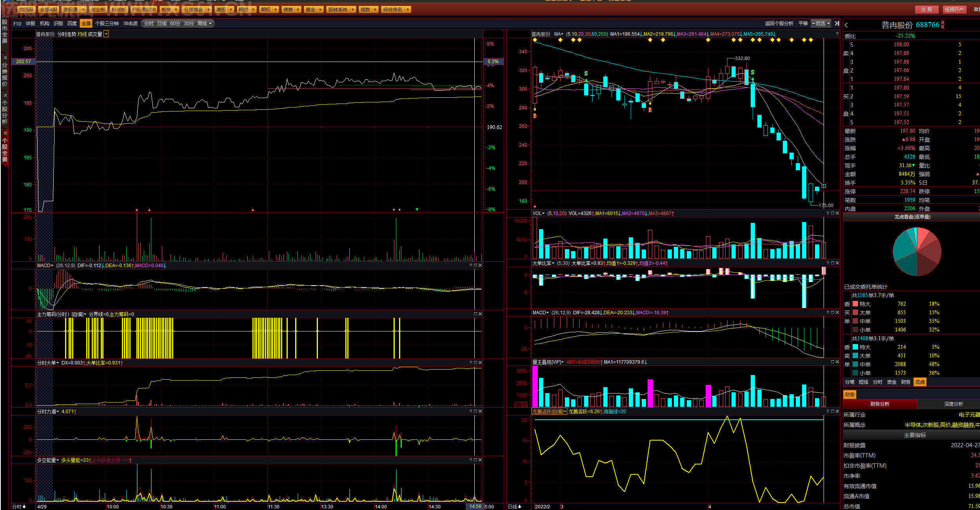
Task: Expand the 期货 dropdown arrow
Action: point(253,9)
